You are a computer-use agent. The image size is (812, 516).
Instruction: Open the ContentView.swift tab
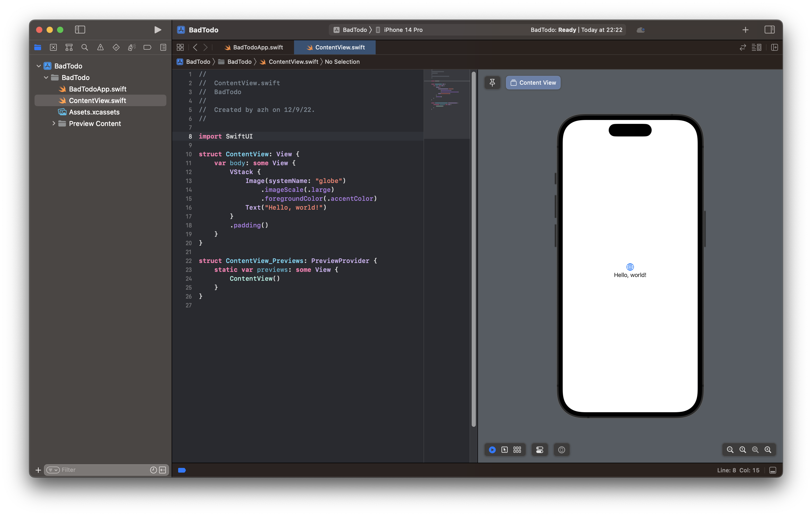335,47
